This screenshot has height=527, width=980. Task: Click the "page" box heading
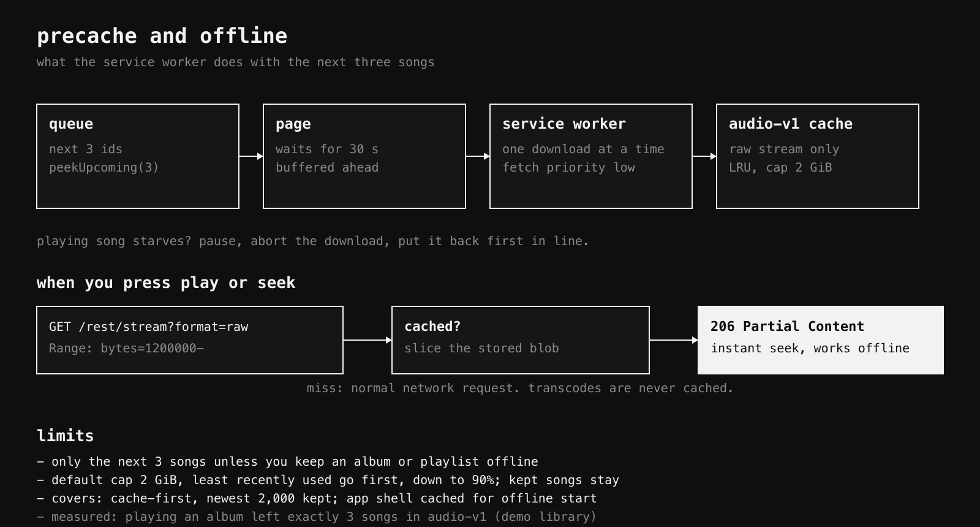click(x=293, y=124)
